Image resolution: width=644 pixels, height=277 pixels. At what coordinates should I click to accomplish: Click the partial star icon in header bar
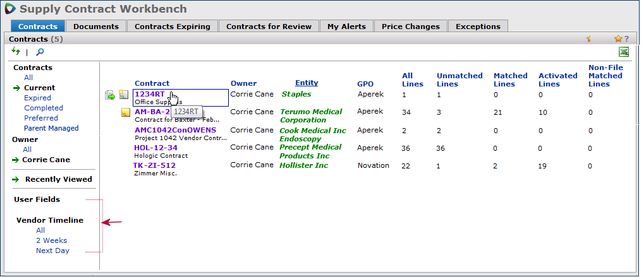(x=588, y=39)
